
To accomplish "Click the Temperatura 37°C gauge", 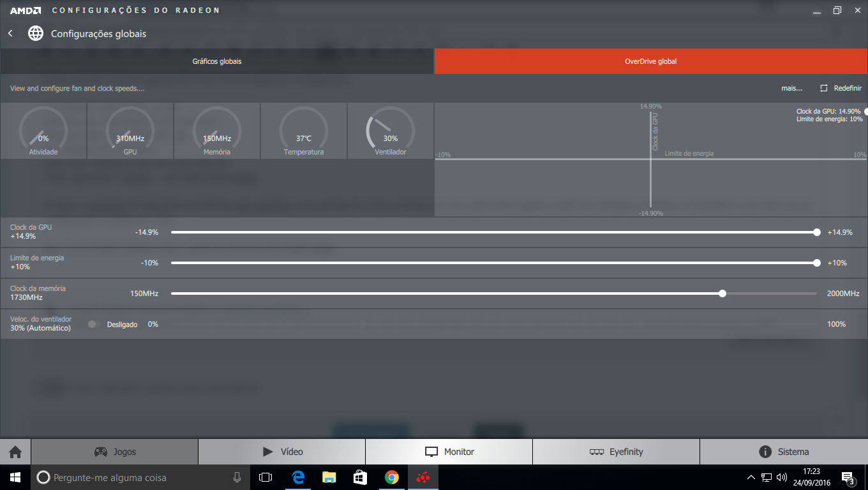I will tap(304, 131).
